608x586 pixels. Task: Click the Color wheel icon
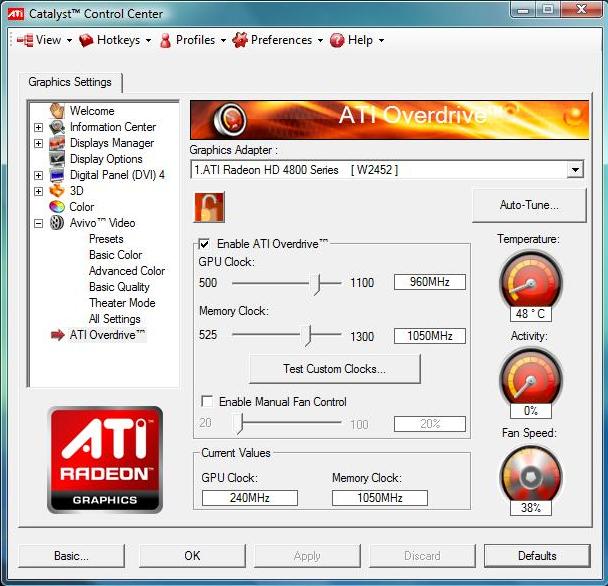(x=57, y=207)
